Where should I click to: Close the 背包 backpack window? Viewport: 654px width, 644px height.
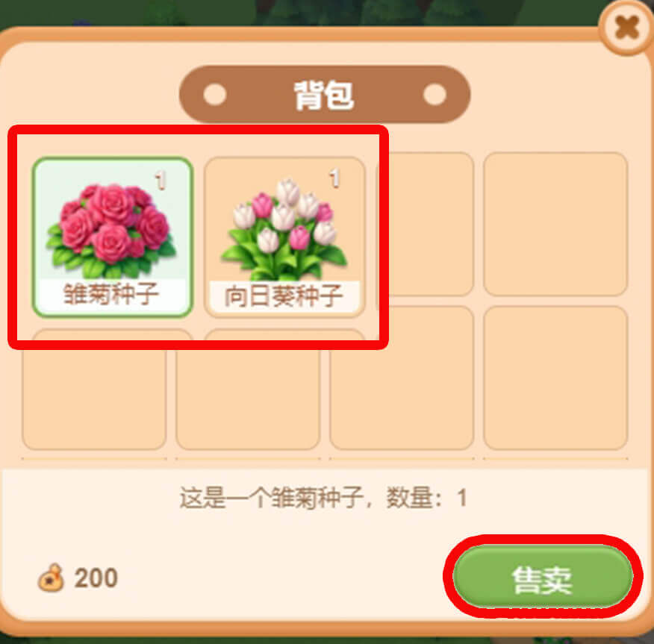pos(626,28)
